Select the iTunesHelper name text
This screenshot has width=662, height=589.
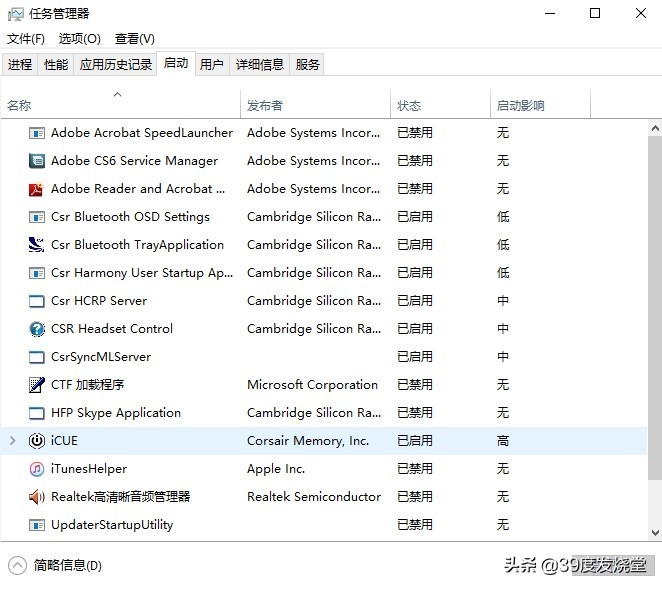[x=89, y=469]
